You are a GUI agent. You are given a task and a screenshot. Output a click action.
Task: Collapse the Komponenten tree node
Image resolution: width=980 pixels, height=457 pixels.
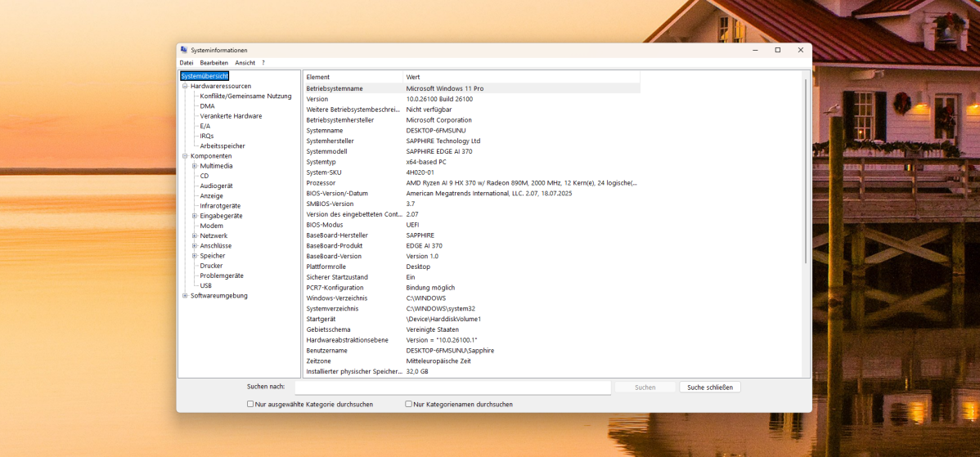pyautogui.click(x=185, y=156)
